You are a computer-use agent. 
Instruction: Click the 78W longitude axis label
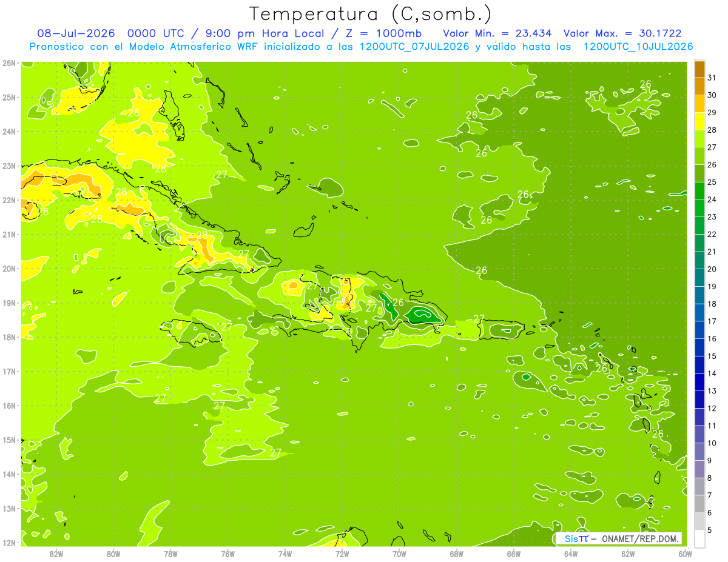click(x=170, y=554)
